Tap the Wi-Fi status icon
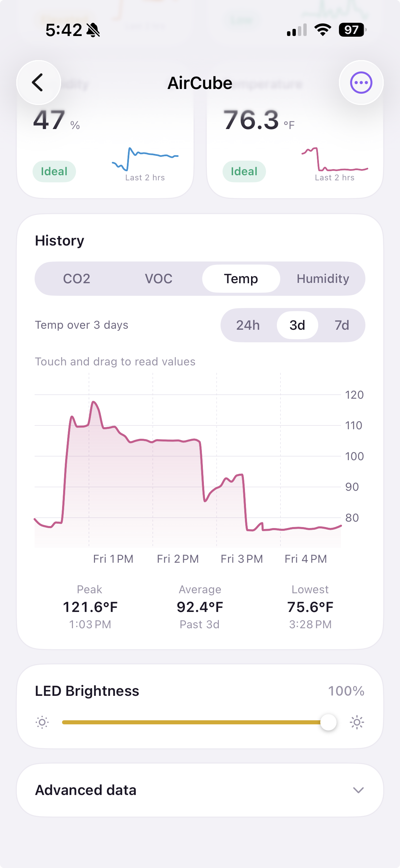Screen dimensions: 400x868 [323, 30]
